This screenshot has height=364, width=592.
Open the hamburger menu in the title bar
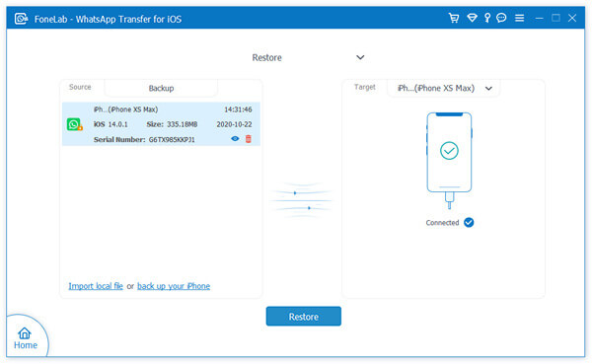pyautogui.click(x=520, y=18)
